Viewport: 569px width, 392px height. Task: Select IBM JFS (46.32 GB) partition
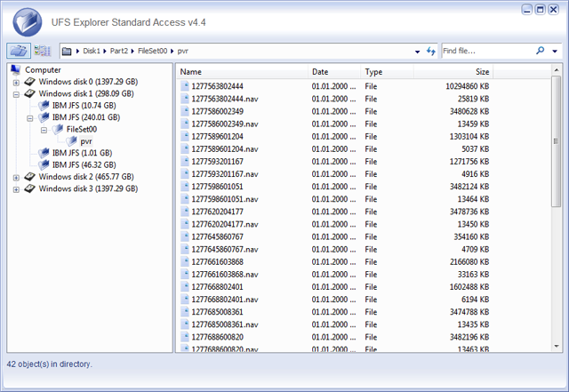84,164
